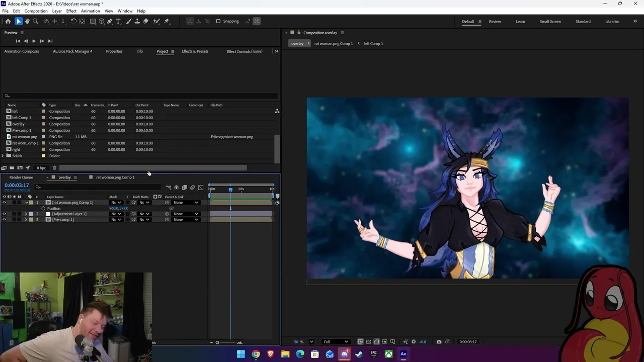The width and height of the screenshot is (644, 362).
Task: Open blending Mode dropdown for layer 1
Action: 116,203
